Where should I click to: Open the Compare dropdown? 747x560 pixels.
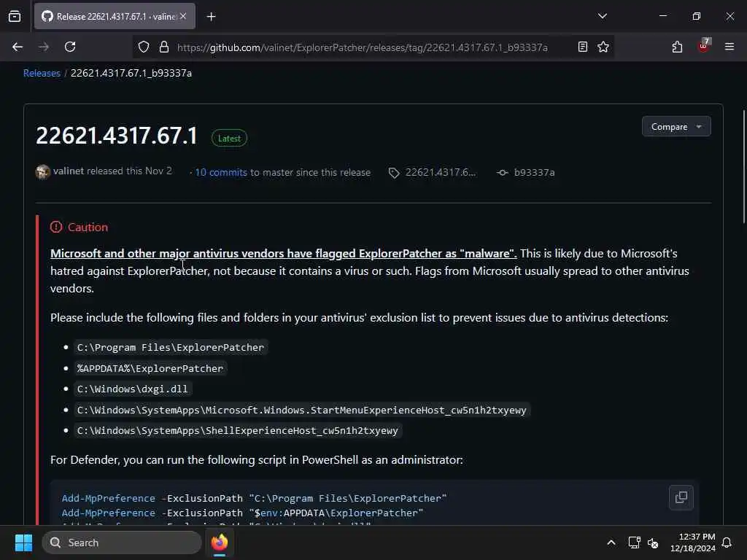click(x=676, y=127)
